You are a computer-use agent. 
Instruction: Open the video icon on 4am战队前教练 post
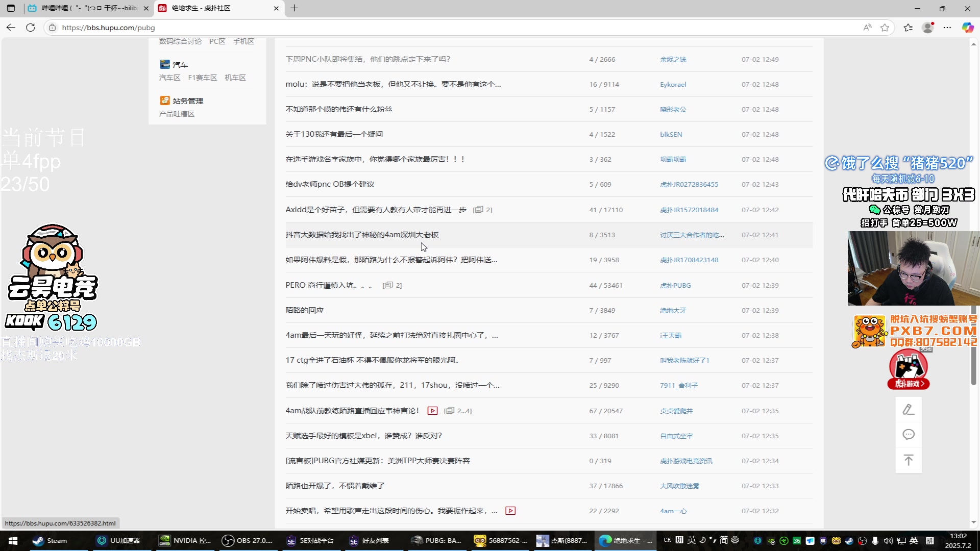pos(432,411)
